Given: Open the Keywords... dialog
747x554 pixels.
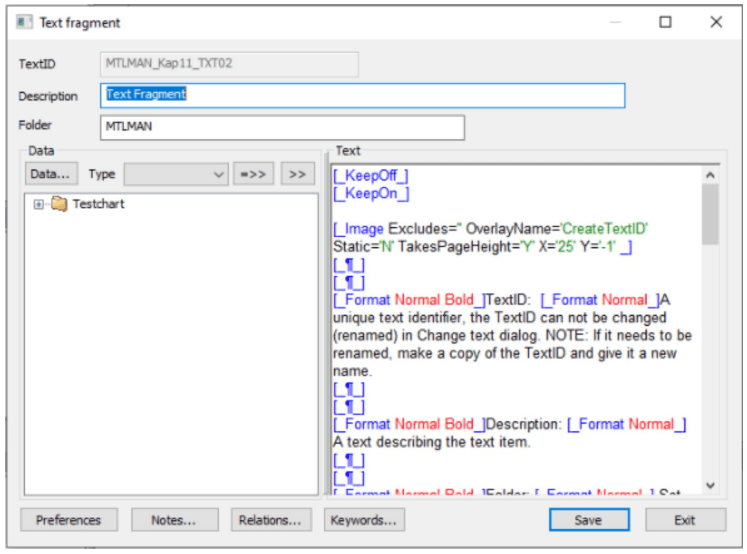Looking at the screenshot, I should 364,520.
